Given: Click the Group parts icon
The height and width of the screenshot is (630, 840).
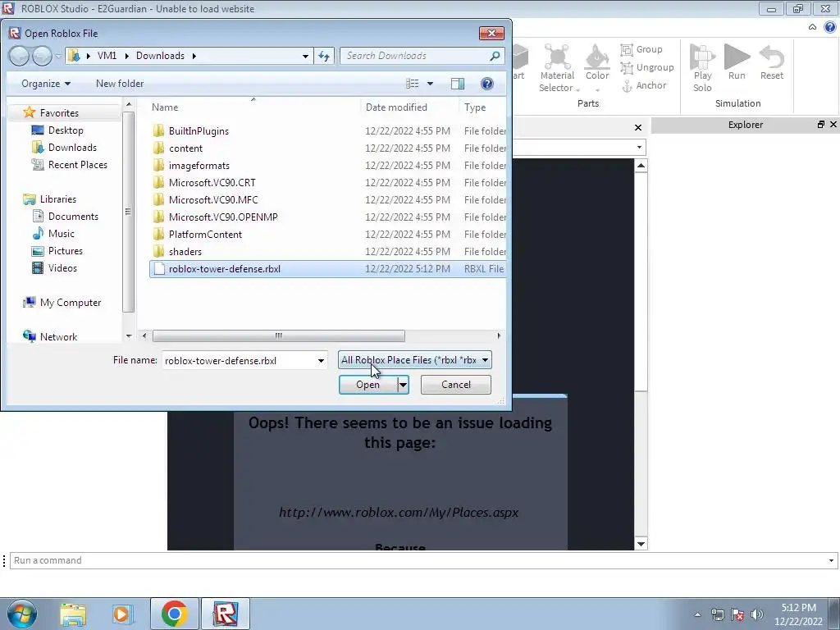Looking at the screenshot, I should coord(641,49).
